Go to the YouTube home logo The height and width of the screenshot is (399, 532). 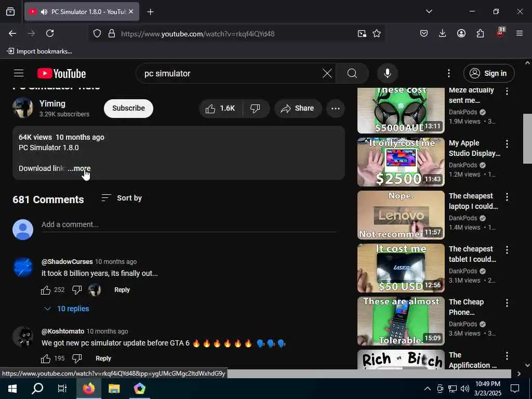coord(61,73)
